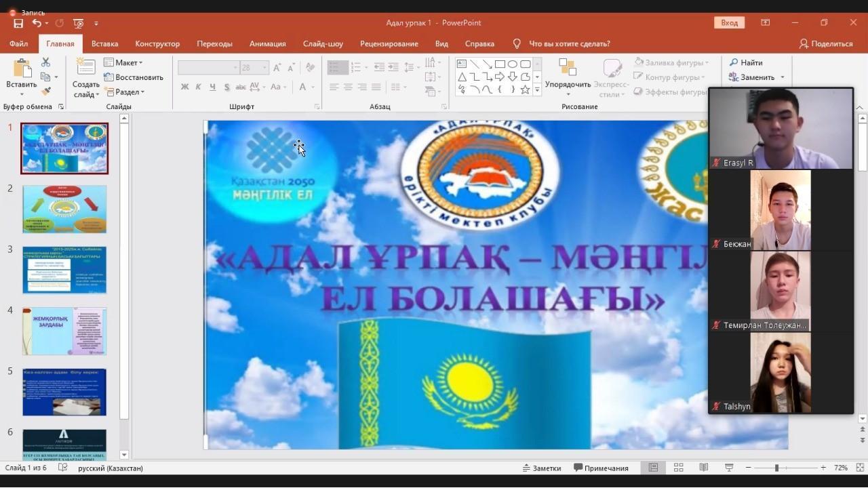Select slide 2 thumbnail in panel
Screen dimensions: 868x488
(64, 209)
